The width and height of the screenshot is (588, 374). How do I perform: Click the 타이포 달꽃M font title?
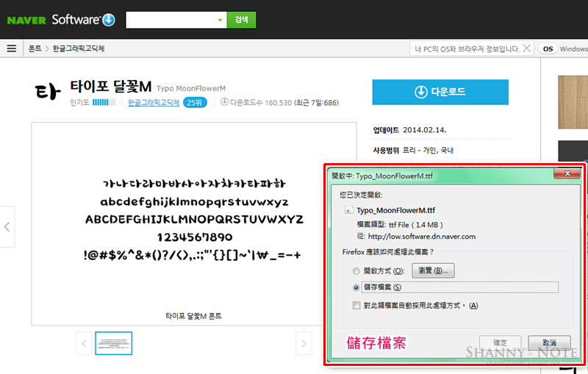(x=111, y=87)
